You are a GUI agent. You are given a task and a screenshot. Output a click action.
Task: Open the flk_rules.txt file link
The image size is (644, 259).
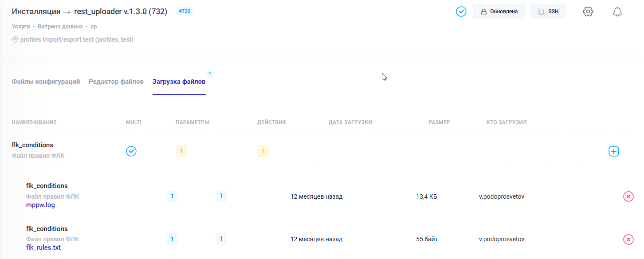pos(43,247)
